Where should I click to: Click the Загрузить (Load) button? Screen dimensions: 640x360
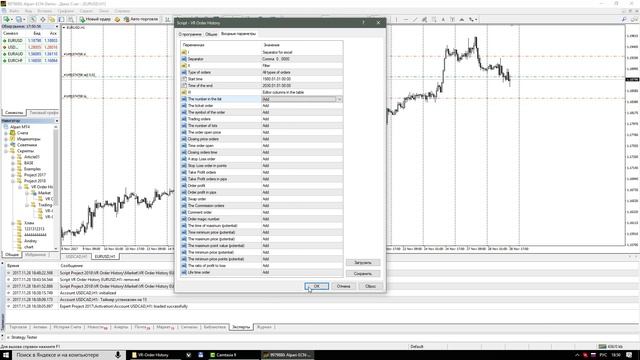pos(363,262)
